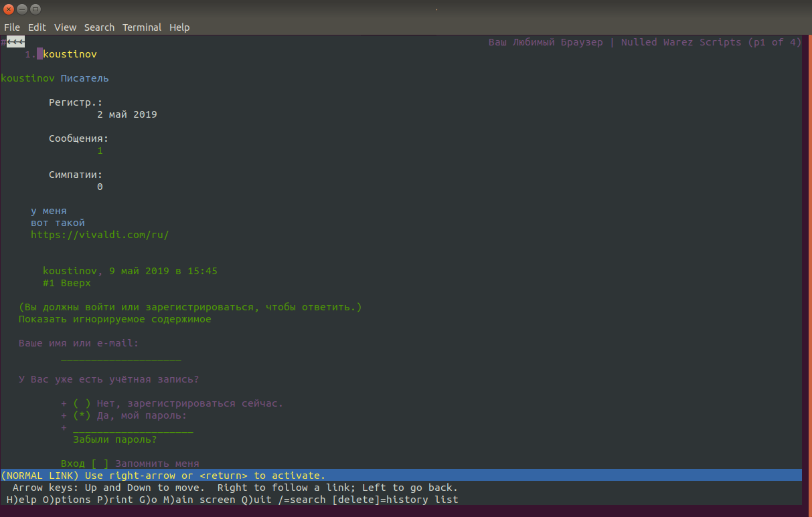The width and height of the screenshot is (812, 517).
Task: Open the File menu
Action: point(12,27)
